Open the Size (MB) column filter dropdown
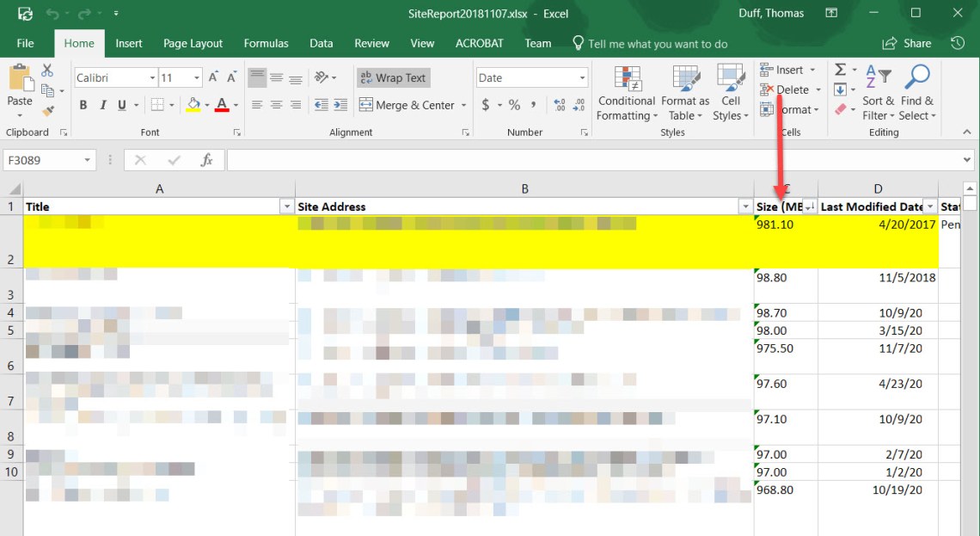 pos(809,206)
